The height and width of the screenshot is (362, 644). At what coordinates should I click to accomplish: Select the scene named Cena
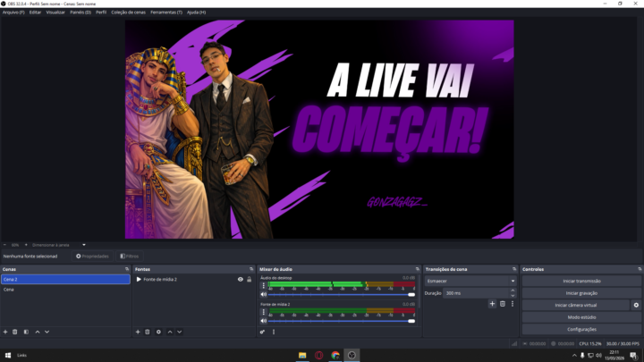[9, 290]
